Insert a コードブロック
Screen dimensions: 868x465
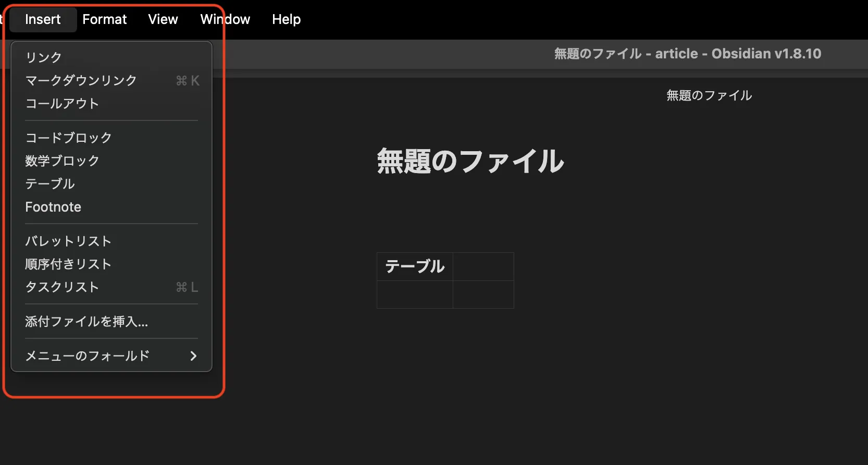tap(111, 138)
